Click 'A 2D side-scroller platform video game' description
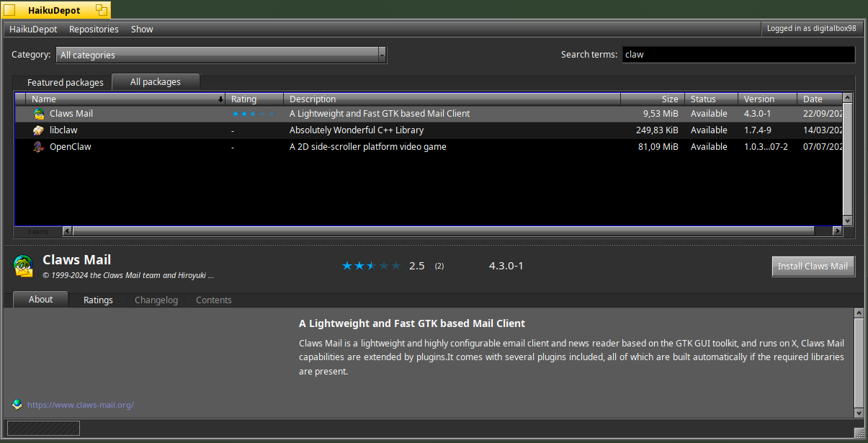Screen dimensions: 868x443 click(368, 147)
